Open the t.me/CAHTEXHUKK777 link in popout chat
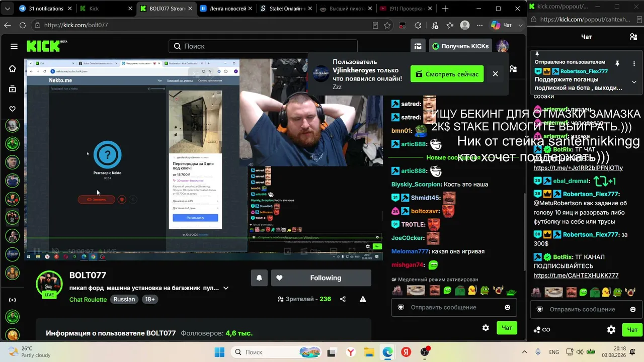This screenshot has width=644, height=362. coord(576,276)
